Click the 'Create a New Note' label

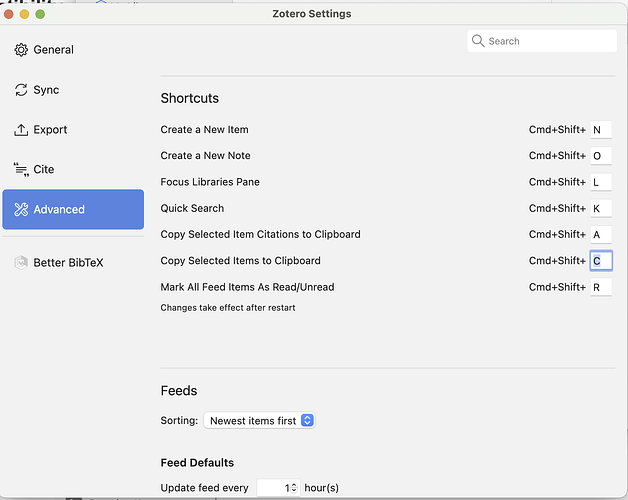pyautogui.click(x=205, y=156)
